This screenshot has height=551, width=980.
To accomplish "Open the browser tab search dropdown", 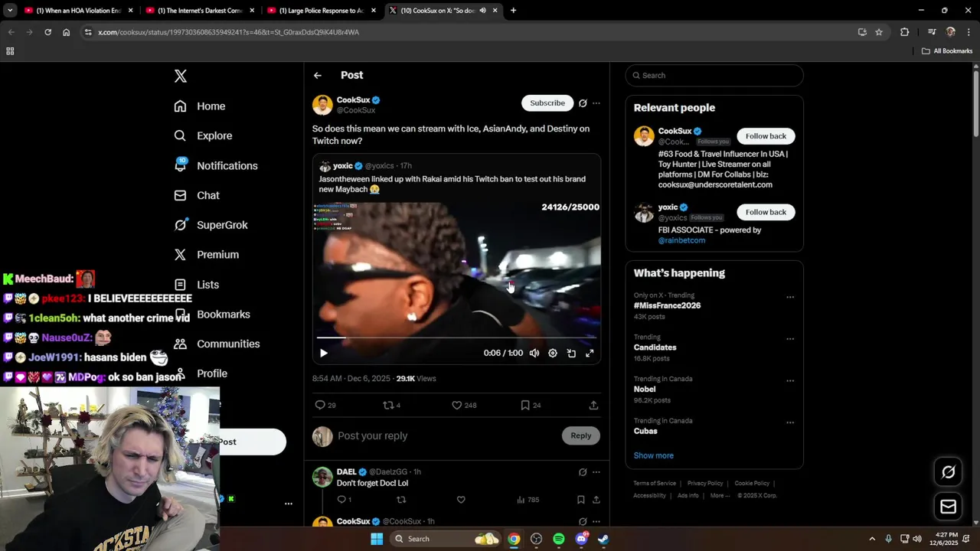I will (x=10, y=11).
